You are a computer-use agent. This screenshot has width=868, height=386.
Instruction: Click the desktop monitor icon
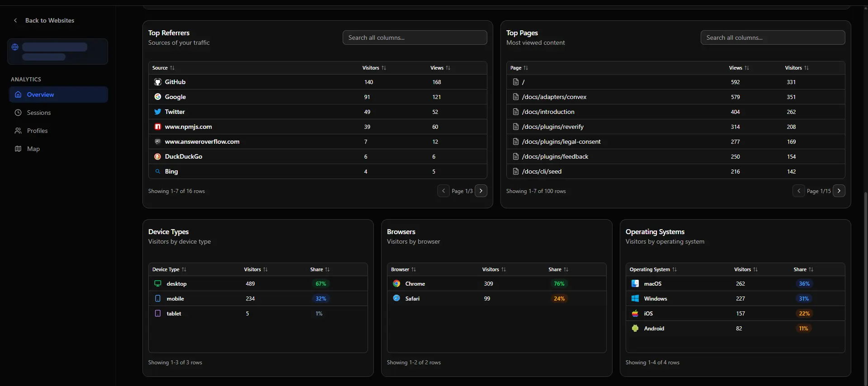coord(158,283)
